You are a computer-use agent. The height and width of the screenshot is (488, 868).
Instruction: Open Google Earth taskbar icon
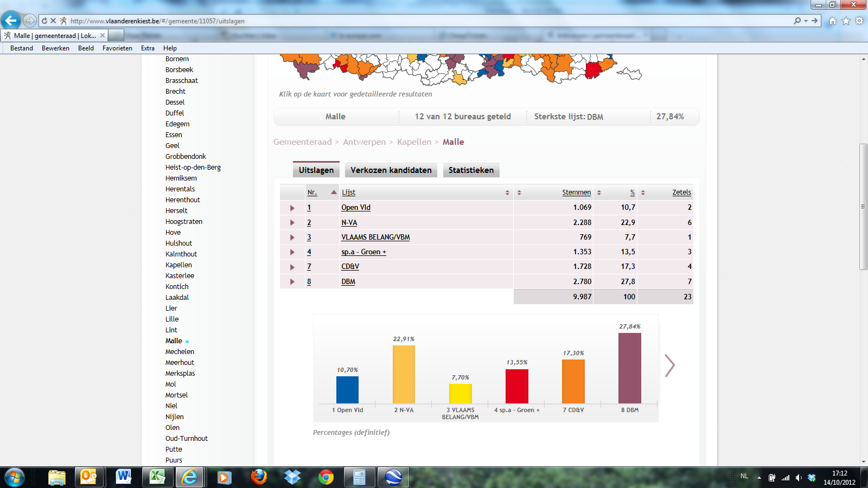(x=393, y=478)
